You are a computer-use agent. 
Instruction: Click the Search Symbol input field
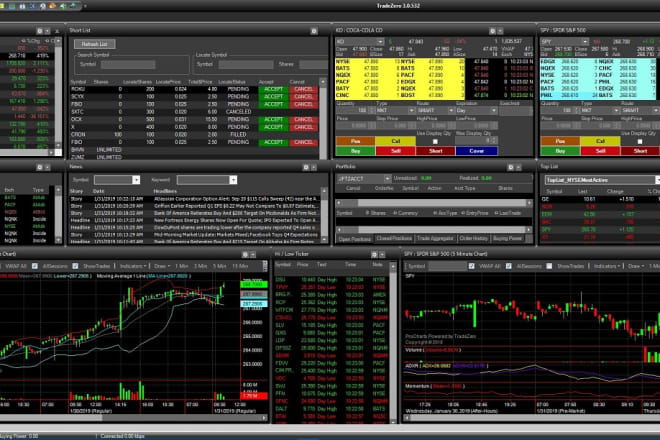point(128,64)
